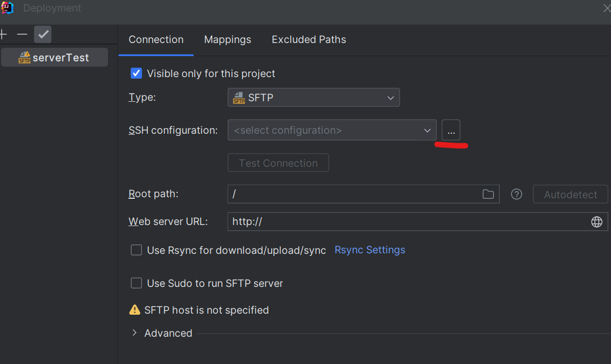Click the Test Connection button

pos(278,163)
